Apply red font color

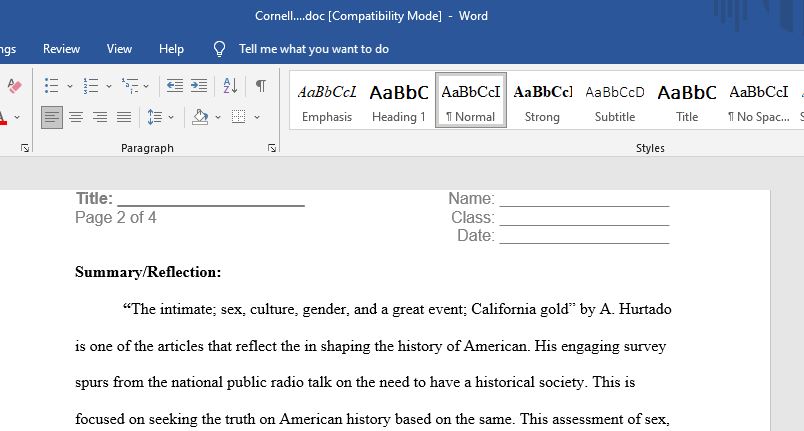(x=4, y=118)
